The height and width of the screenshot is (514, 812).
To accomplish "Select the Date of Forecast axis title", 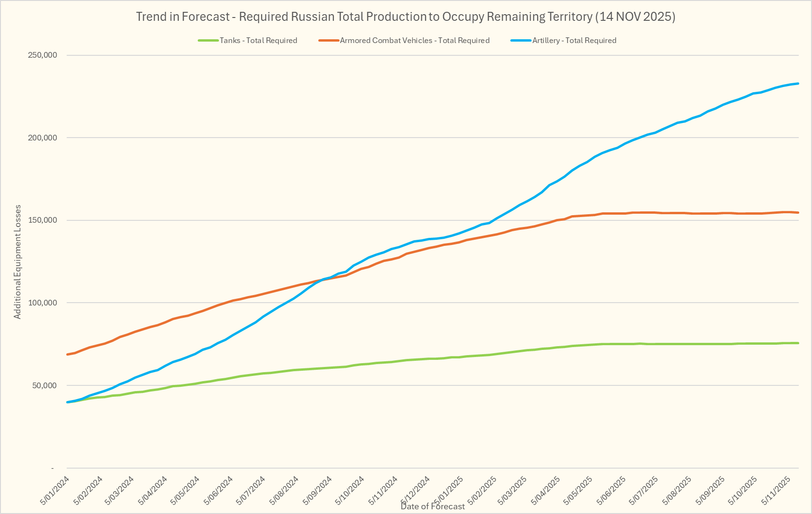I will click(433, 506).
